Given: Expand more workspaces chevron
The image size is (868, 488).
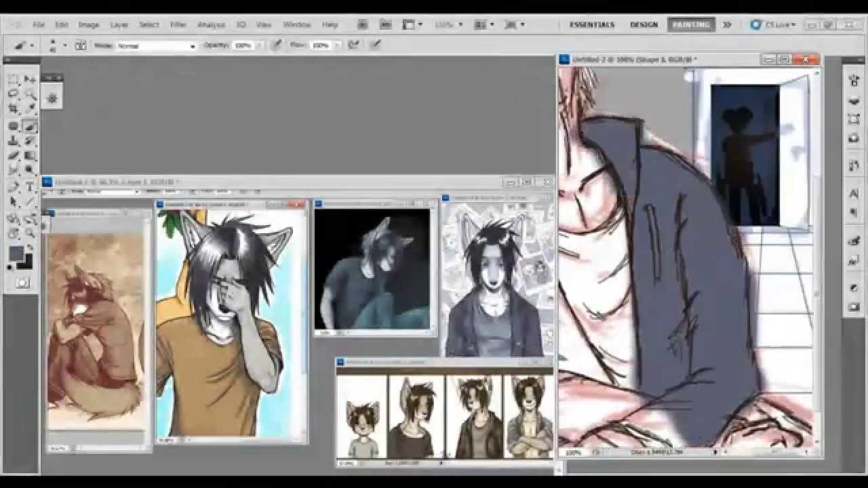Looking at the screenshot, I should 727,24.
